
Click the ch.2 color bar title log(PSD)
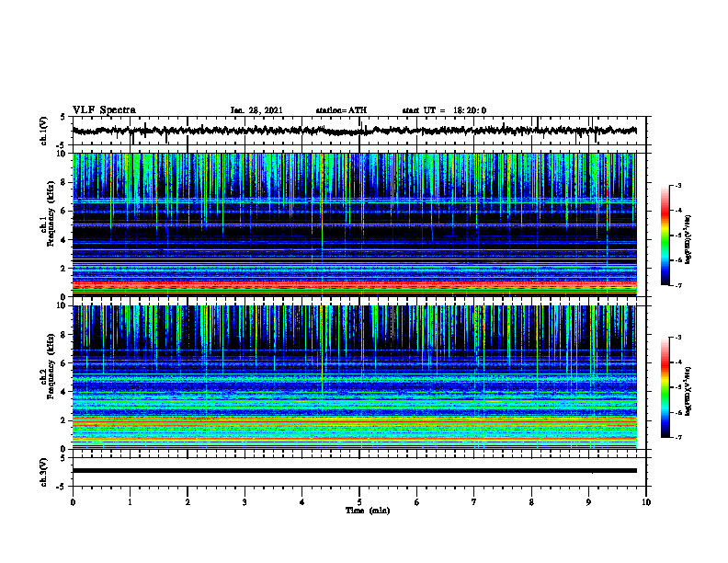click(x=688, y=391)
